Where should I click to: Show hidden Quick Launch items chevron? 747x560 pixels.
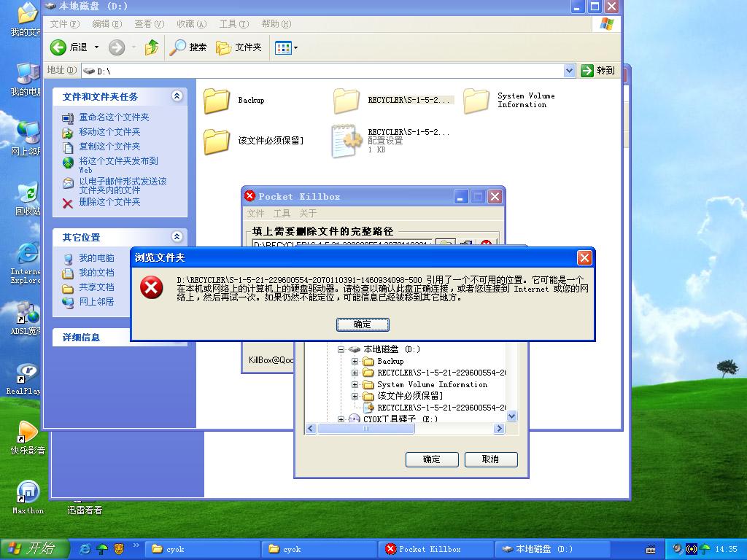pyautogui.click(x=136, y=545)
